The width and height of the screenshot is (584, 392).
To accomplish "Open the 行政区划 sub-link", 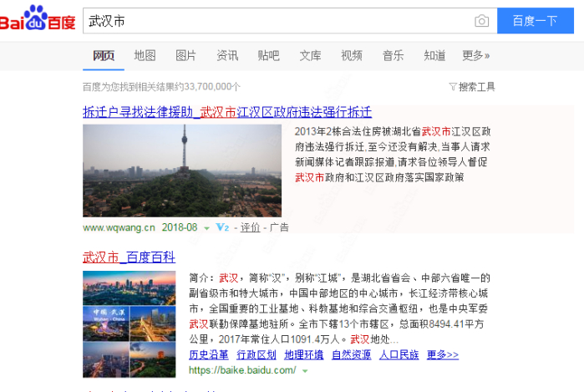I will coord(256,354).
